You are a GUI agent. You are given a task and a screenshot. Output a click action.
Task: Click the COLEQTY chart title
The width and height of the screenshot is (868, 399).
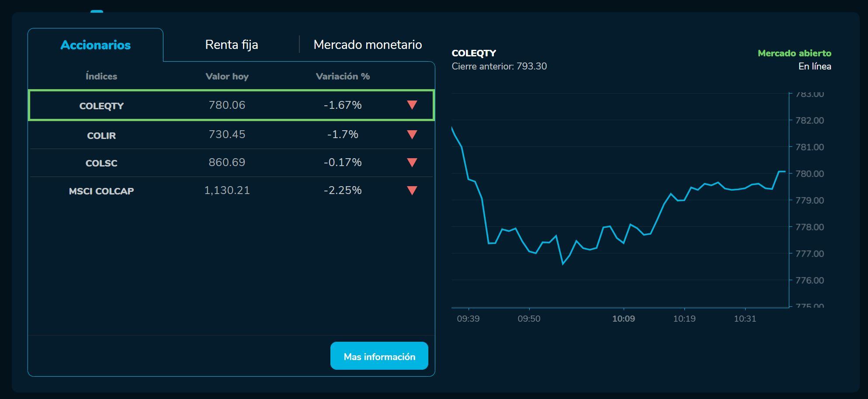point(474,53)
